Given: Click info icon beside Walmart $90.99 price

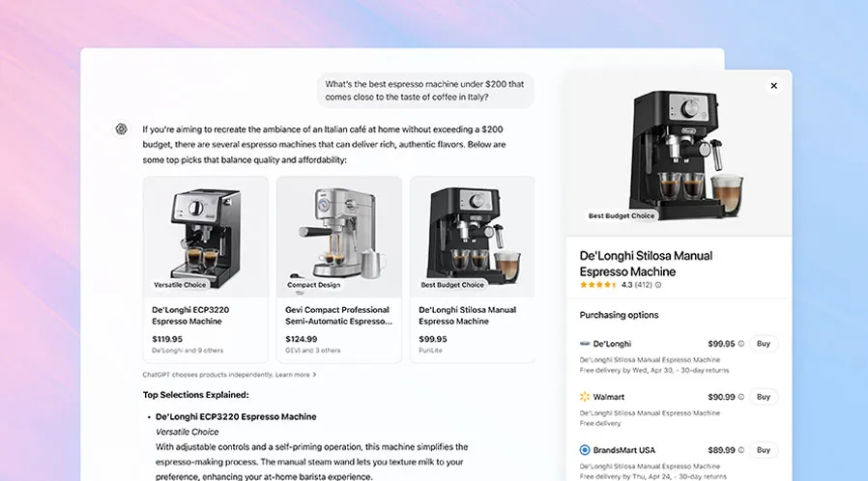Looking at the screenshot, I should [741, 396].
